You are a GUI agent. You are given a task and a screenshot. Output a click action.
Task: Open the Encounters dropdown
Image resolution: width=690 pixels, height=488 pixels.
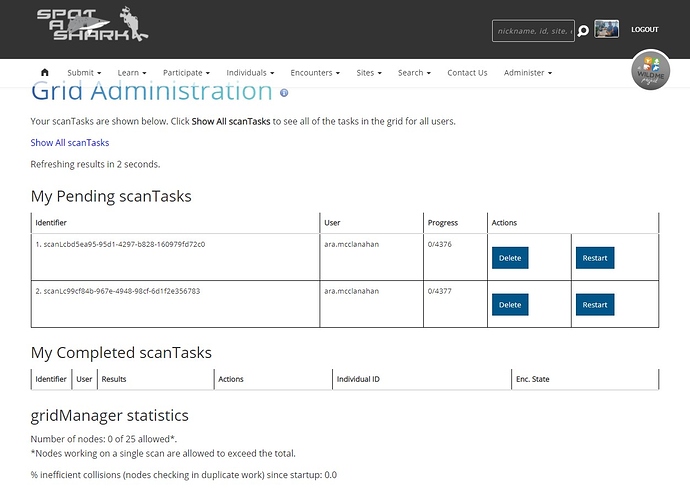[x=315, y=73]
